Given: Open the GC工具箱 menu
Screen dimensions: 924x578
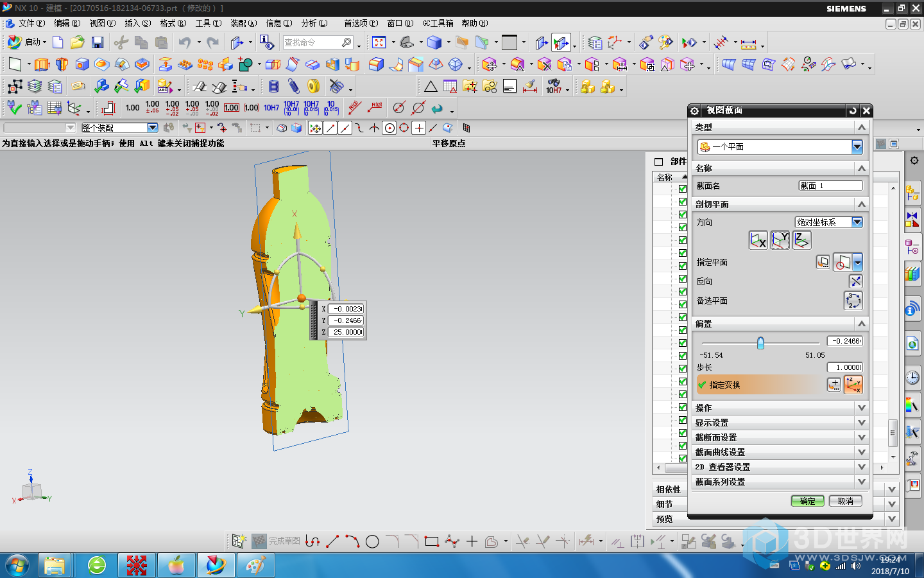Looking at the screenshot, I should click(438, 23).
